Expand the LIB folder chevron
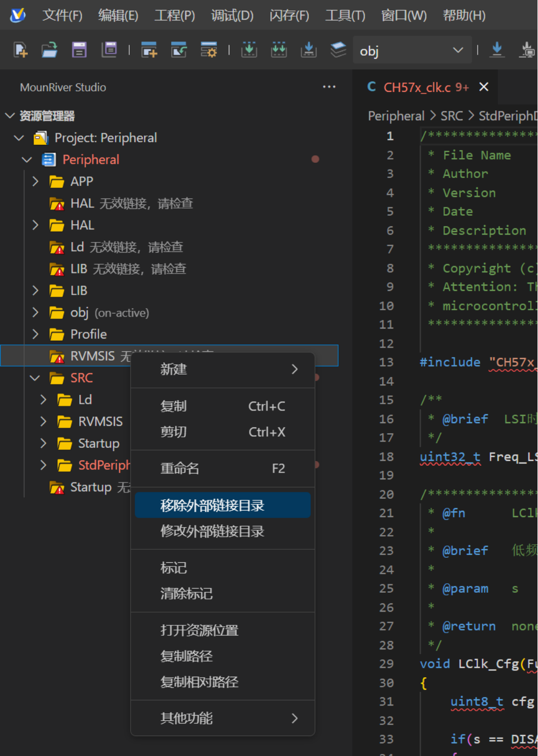 [35, 290]
